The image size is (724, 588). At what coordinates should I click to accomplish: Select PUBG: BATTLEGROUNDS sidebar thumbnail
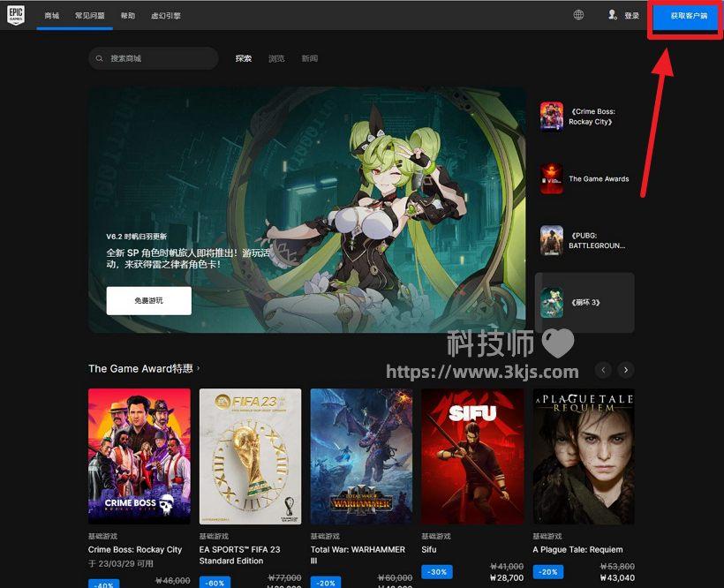[x=552, y=240]
